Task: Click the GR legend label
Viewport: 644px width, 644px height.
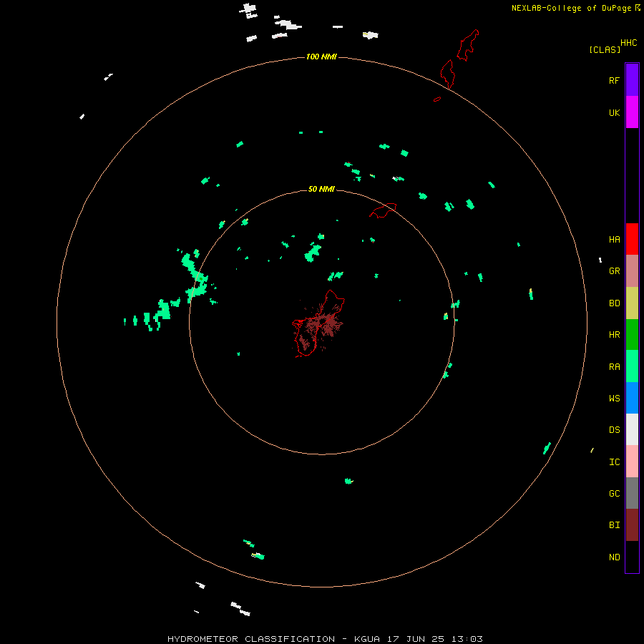Action: point(614,271)
